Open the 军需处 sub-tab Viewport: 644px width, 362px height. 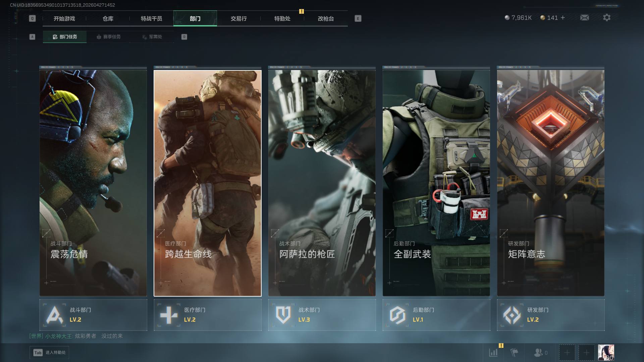tap(152, 37)
